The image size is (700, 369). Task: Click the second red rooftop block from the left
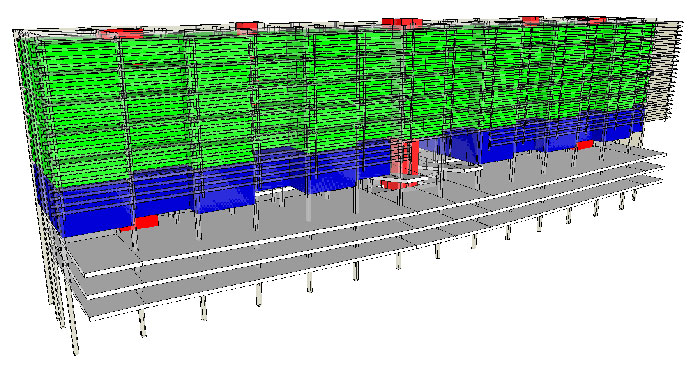coord(247,27)
